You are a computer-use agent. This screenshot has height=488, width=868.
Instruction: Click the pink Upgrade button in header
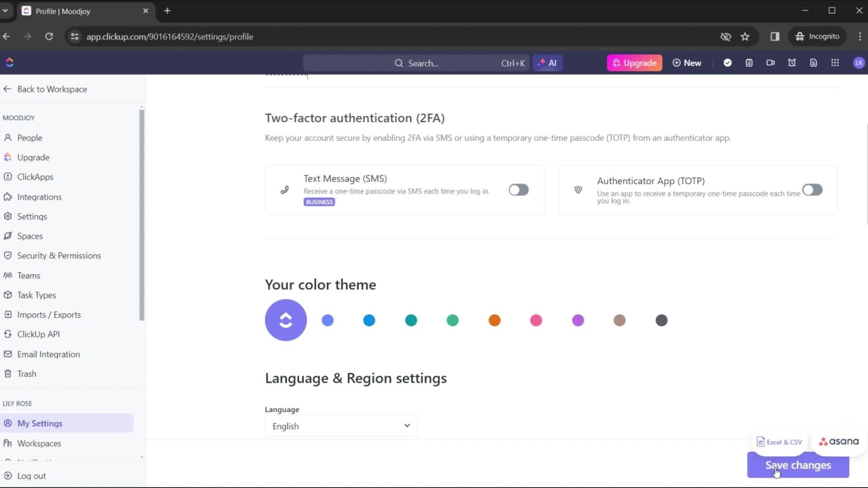[634, 63]
